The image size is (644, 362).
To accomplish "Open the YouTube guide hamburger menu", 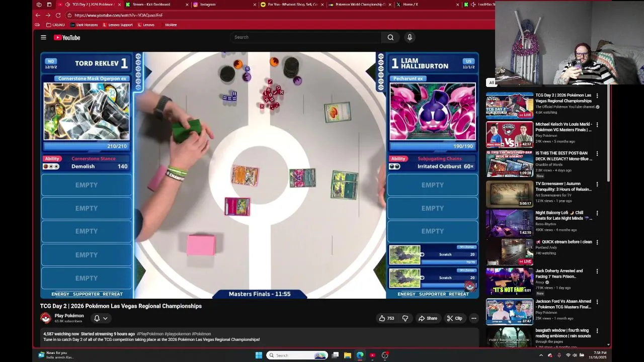I will click(43, 37).
